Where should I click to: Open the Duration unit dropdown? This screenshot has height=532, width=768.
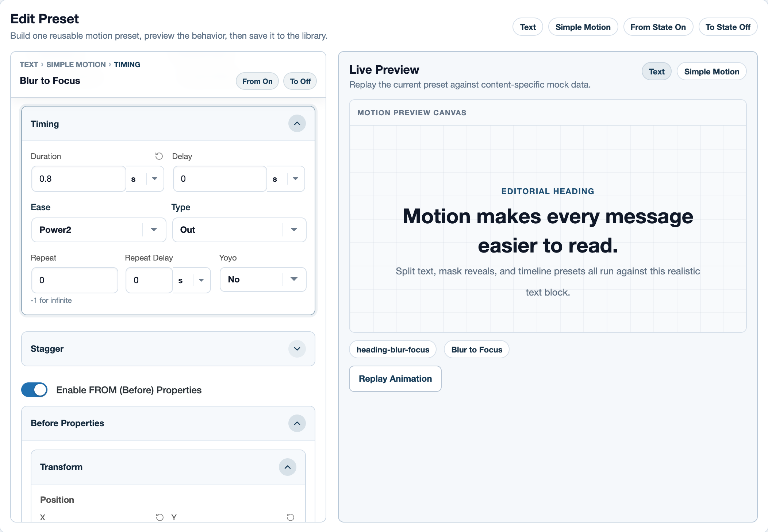click(145, 179)
